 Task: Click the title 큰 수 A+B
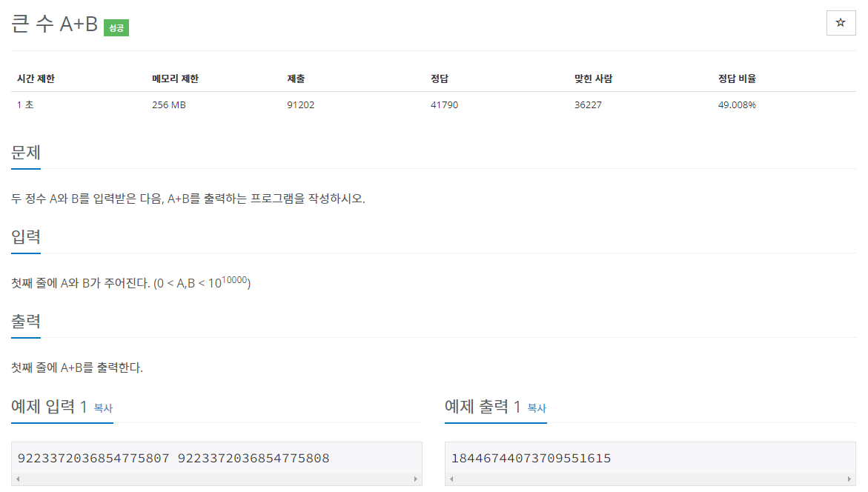54,24
